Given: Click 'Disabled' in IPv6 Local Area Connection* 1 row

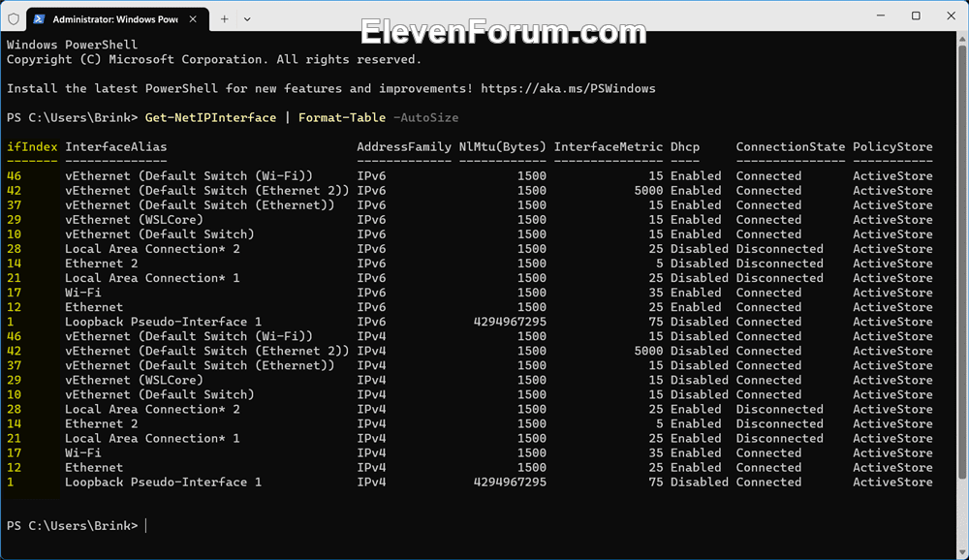Looking at the screenshot, I should 700,277.
